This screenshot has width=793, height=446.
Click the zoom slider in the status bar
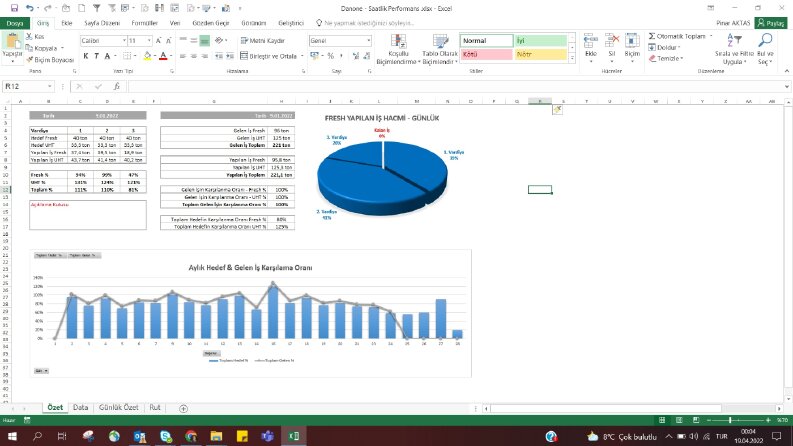click(x=730, y=420)
